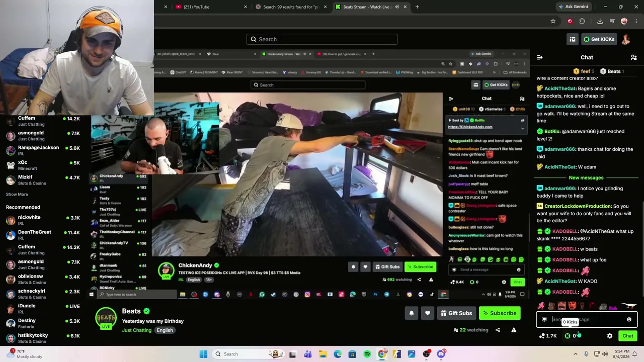Open the Beats channel avatar
Viewport: 644px width, 362px height.
106,318
